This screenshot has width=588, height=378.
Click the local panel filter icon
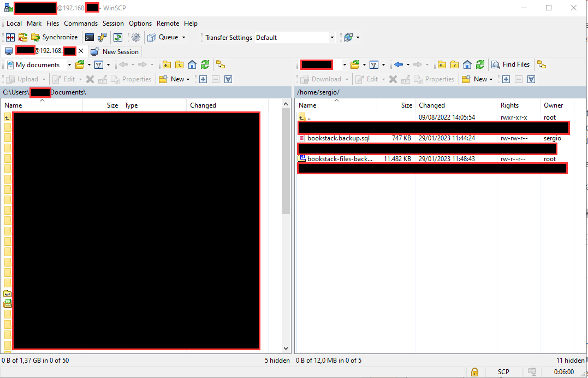[99, 65]
